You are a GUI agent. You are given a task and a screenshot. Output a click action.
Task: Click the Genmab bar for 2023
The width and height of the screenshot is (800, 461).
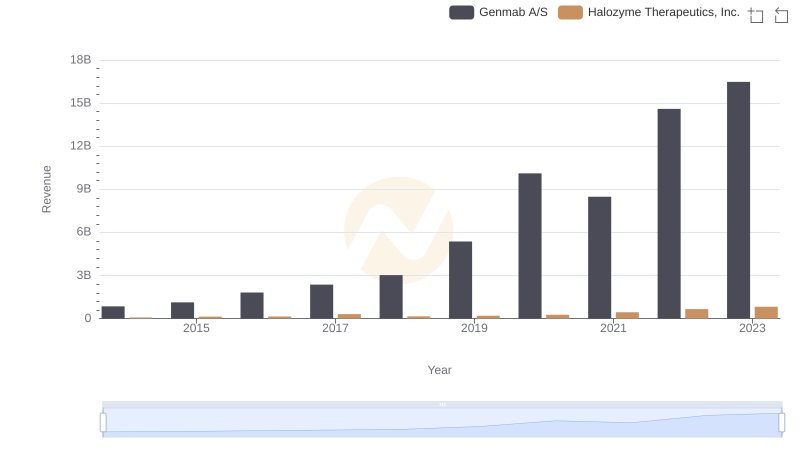(738, 200)
